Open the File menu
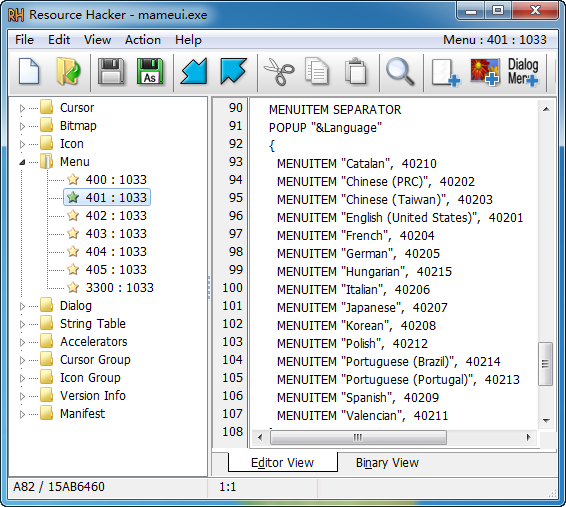The width and height of the screenshot is (566, 507). [24, 40]
